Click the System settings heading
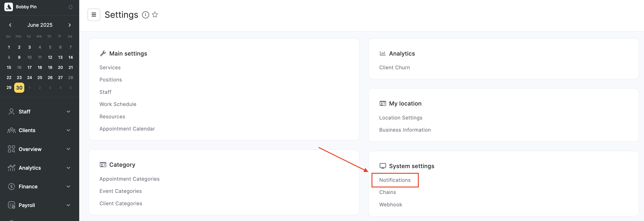The height and width of the screenshot is (221, 644). (x=412, y=166)
